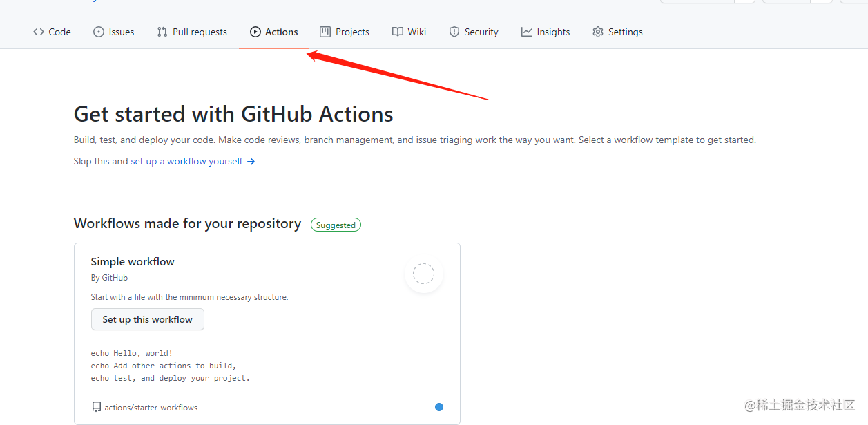
Task: Click the echo Add other actions code line
Action: coord(164,366)
